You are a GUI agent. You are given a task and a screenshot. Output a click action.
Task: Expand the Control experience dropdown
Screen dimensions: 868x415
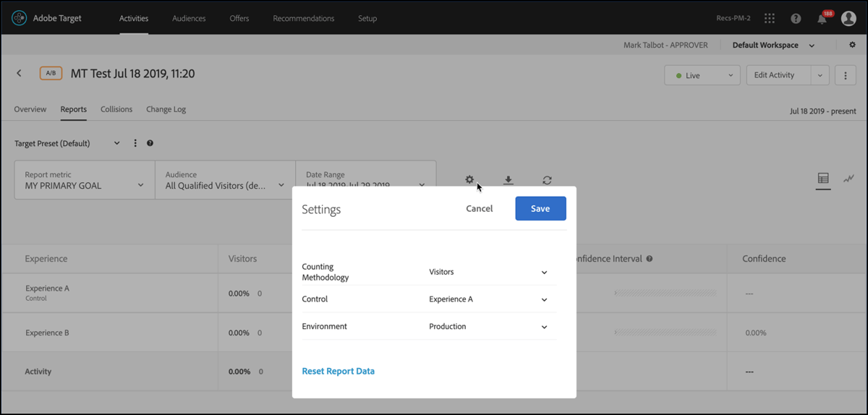[x=488, y=299]
